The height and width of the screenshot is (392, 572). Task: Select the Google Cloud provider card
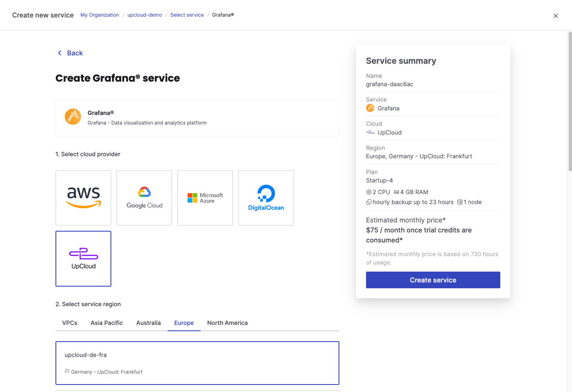(144, 198)
